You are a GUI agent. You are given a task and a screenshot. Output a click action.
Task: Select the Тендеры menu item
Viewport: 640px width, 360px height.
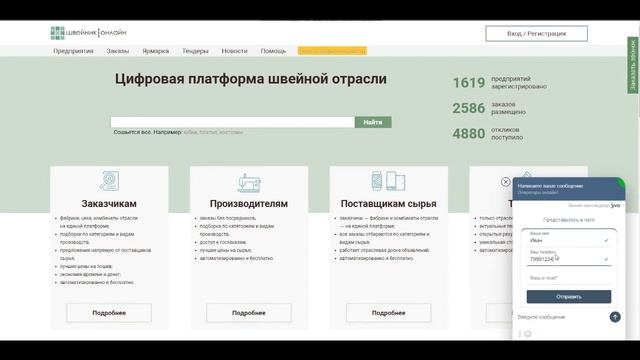point(195,51)
